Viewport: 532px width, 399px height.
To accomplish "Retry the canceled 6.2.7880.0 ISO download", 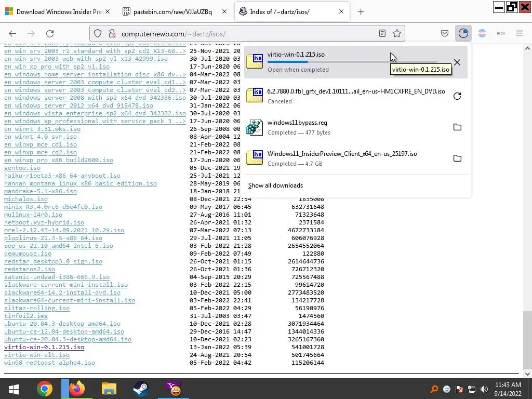I will pyautogui.click(x=457, y=96).
